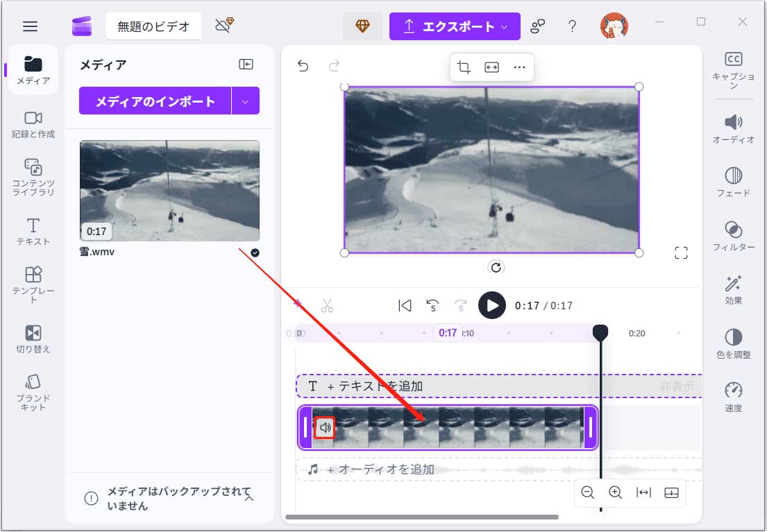The width and height of the screenshot is (767, 532).
Task: Click the checkmark on the 雪.wmv thumbnail
Action: (x=254, y=252)
